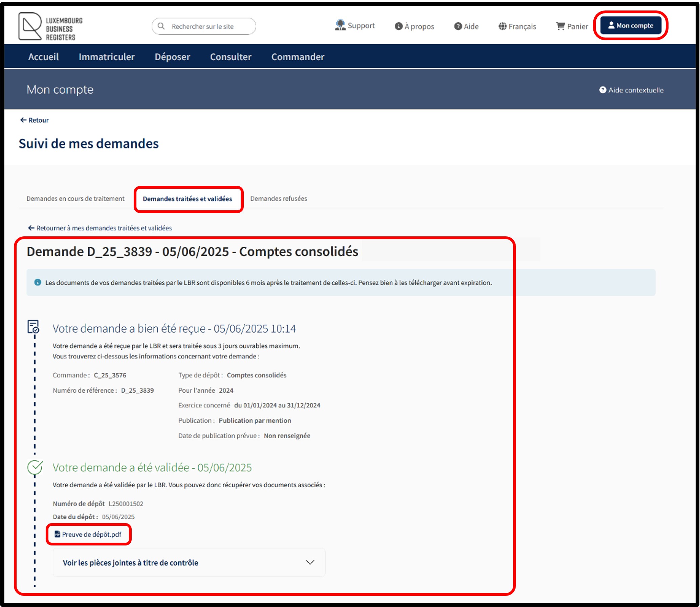Expand Voir les pièces jointes chevron
Screen dimensions: 700x607
(x=310, y=562)
